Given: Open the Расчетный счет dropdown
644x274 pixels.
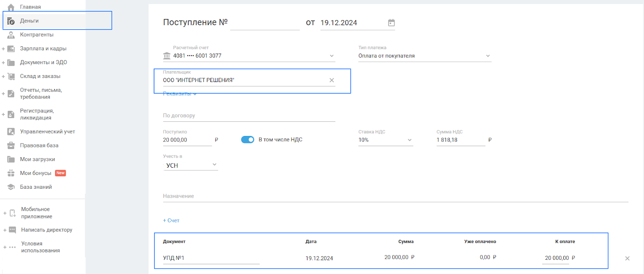Looking at the screenshot, I should pyautogui.click(x=331, y=56).
